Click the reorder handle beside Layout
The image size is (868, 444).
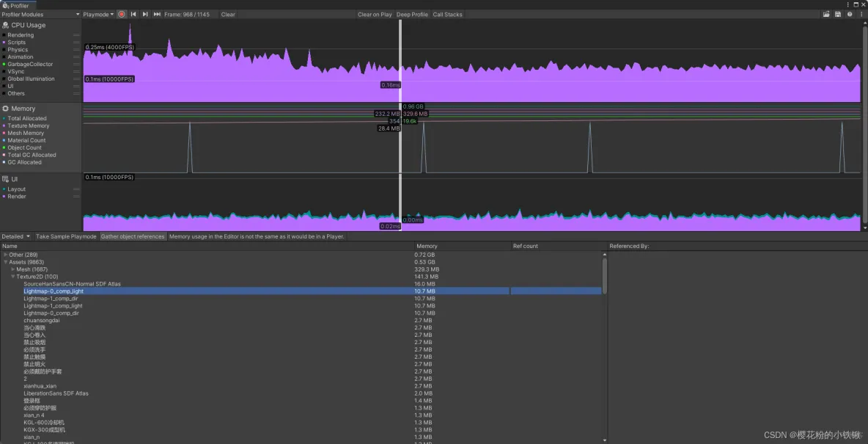(76, 189)
